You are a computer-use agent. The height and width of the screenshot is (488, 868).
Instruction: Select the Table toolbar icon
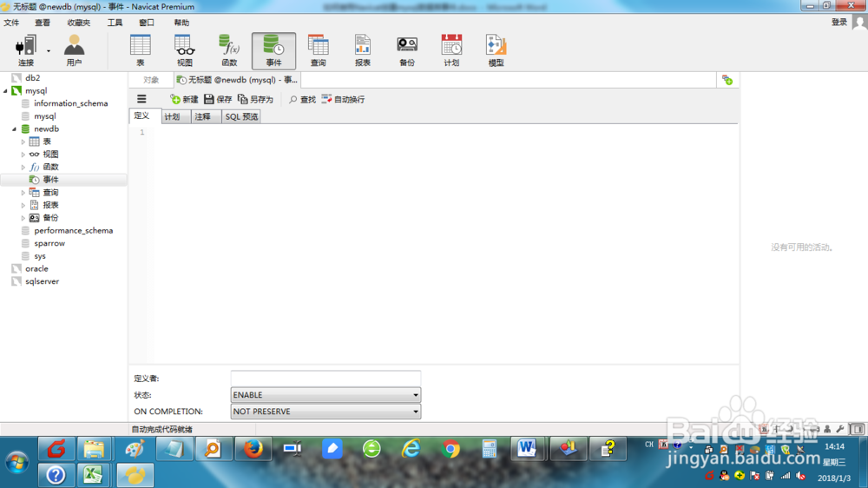pos(140,50)
